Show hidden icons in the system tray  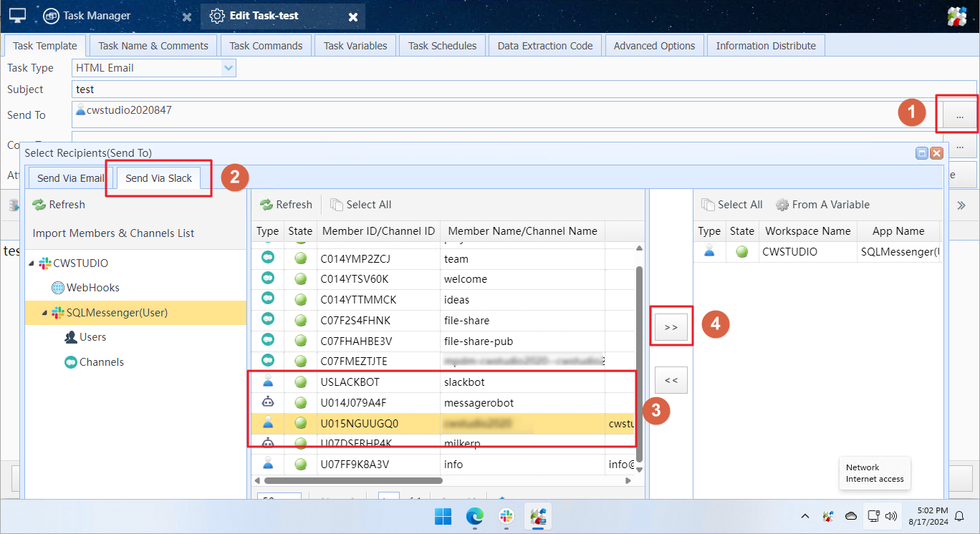pos(805,516)
